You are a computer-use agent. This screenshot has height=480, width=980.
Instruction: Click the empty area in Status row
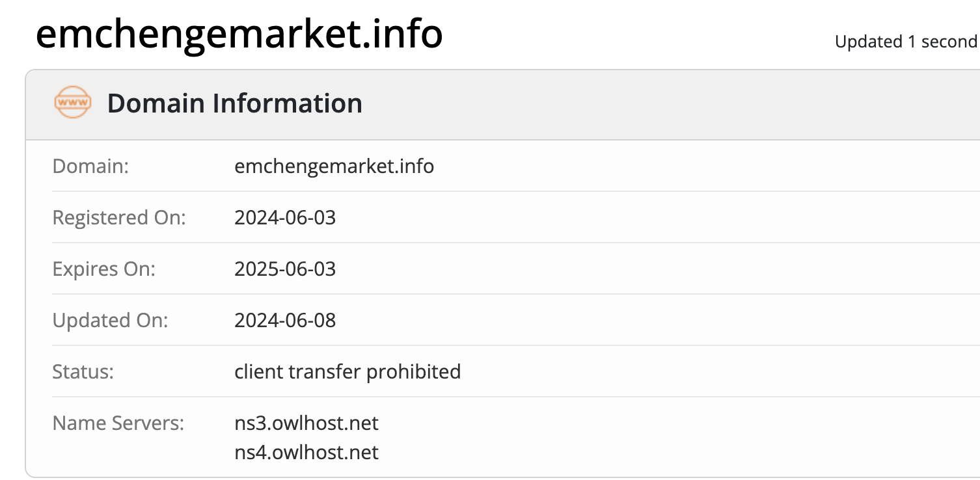(x=716, y=371)
